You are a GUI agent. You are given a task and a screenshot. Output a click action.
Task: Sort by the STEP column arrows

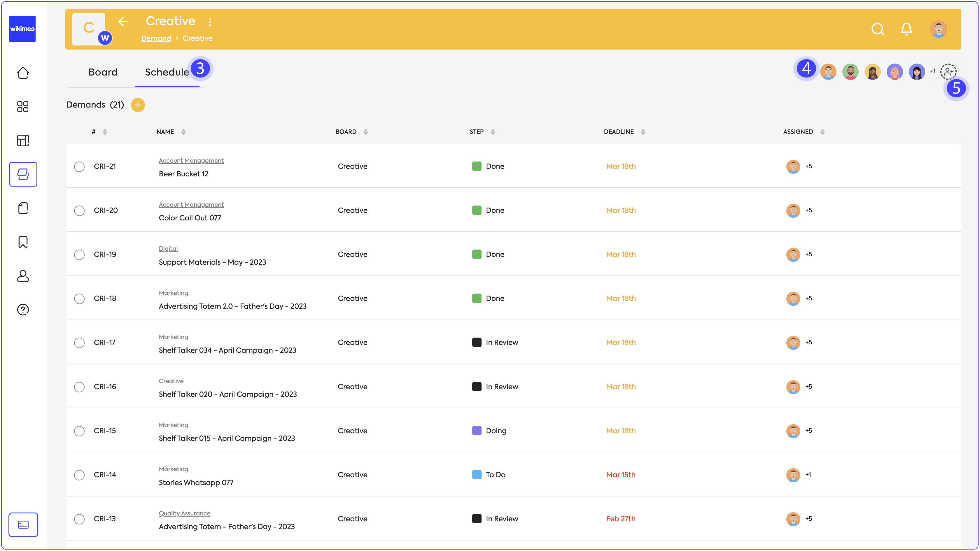click(x=493, y=132)
